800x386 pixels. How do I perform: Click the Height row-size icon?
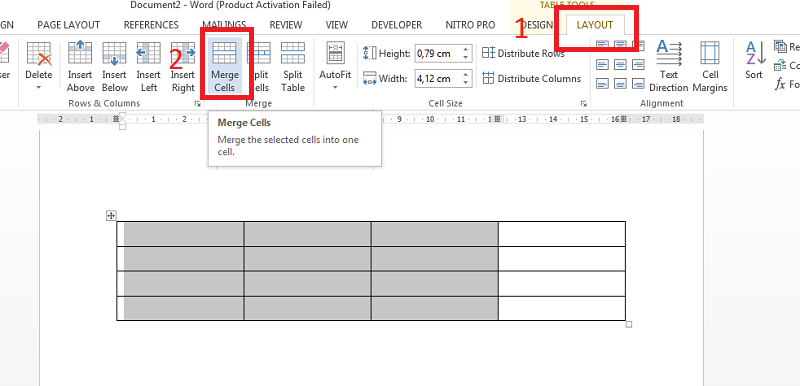tap(369, 53)
